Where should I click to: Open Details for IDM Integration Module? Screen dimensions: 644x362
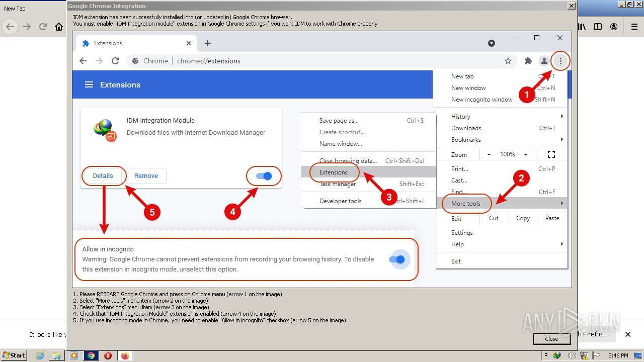point(103,176)
